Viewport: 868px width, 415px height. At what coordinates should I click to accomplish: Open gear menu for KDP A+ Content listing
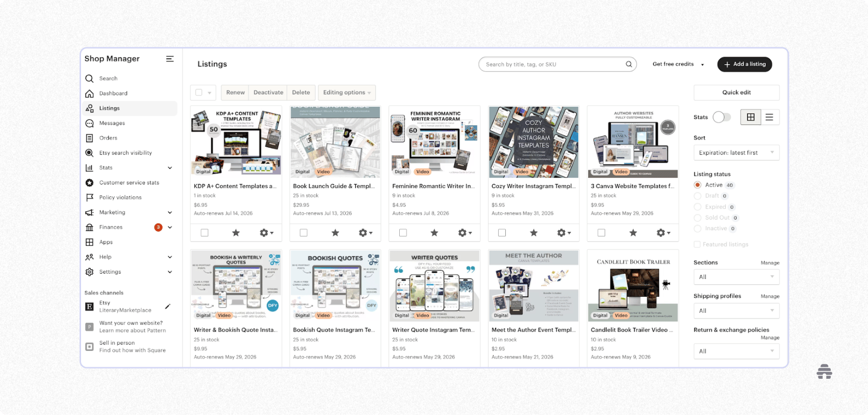pos(267,233)
